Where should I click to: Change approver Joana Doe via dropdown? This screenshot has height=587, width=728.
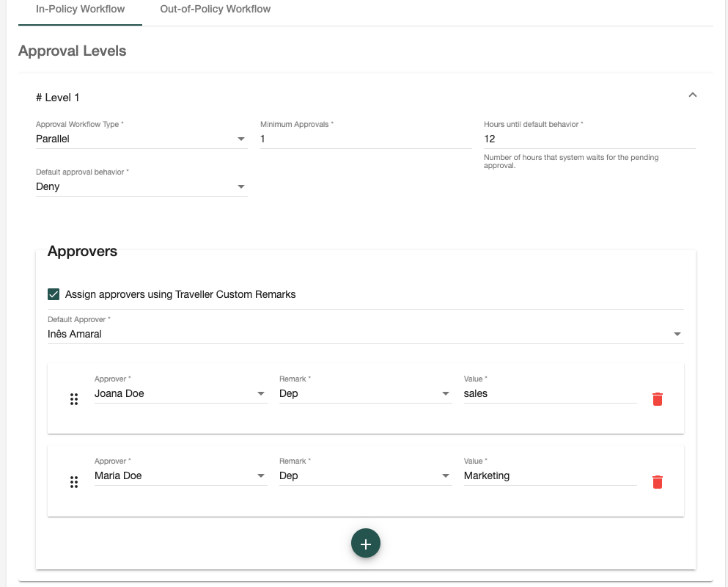tap(180, 394)
